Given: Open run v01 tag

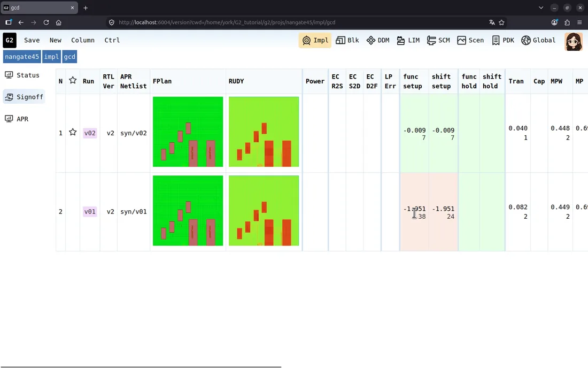Looking at the screenshot, I should 90,212.
